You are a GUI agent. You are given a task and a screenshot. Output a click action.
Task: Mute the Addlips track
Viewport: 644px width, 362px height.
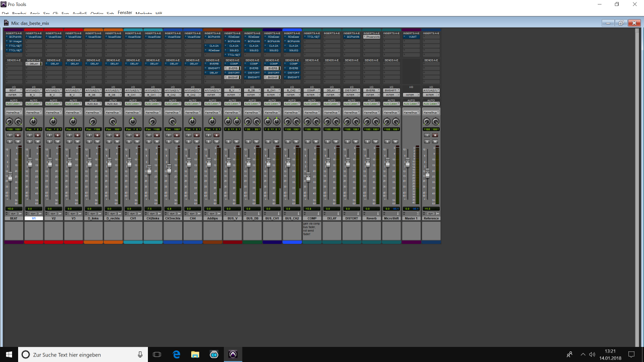[216, 141]
